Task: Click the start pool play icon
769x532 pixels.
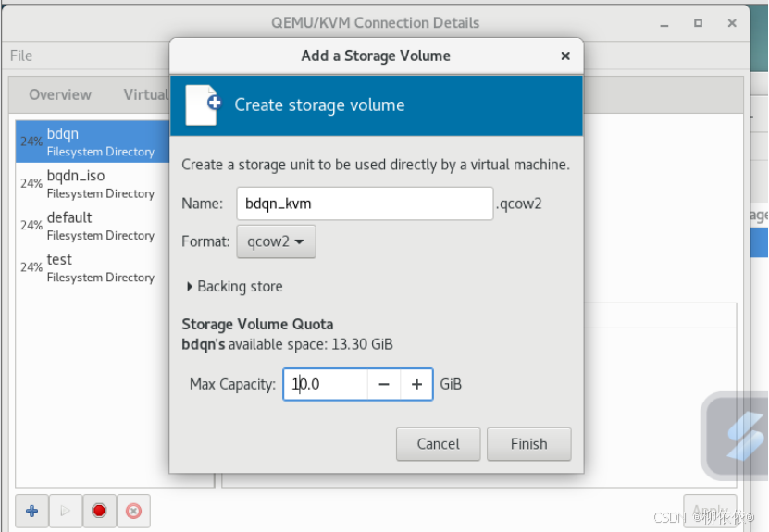Action: tap(65, 511)
